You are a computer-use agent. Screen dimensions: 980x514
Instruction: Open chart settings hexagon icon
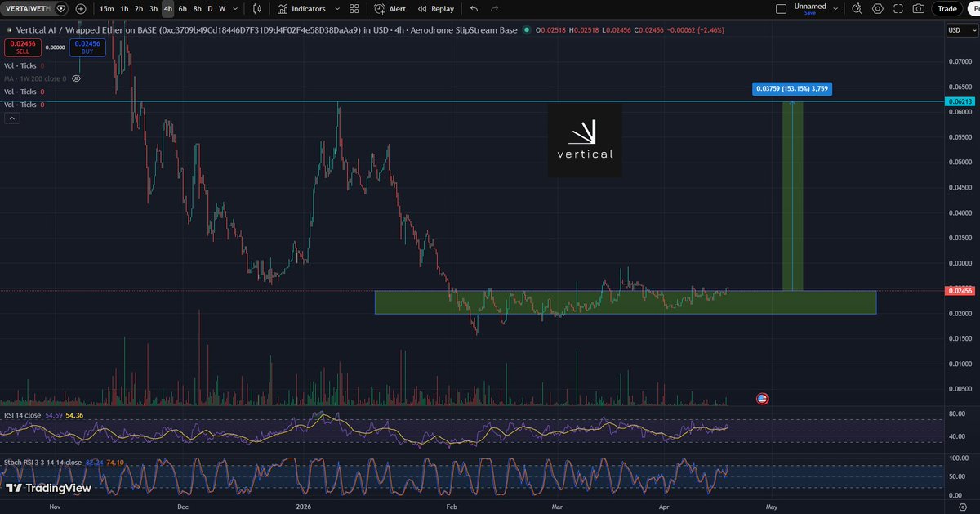point(878,9)
